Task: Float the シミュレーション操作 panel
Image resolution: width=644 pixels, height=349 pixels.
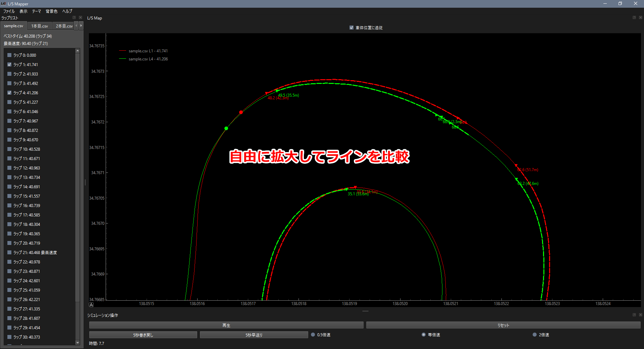Action: pyautogui.click(x=634, y=315)
